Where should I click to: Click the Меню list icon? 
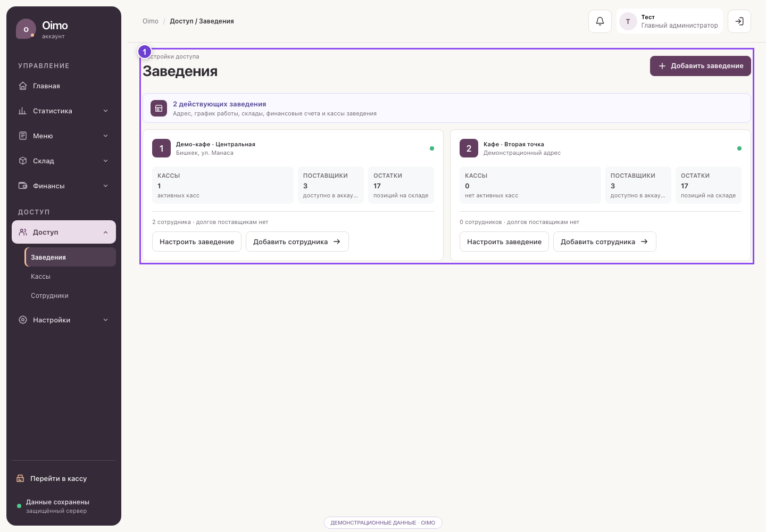coord(23,136)
